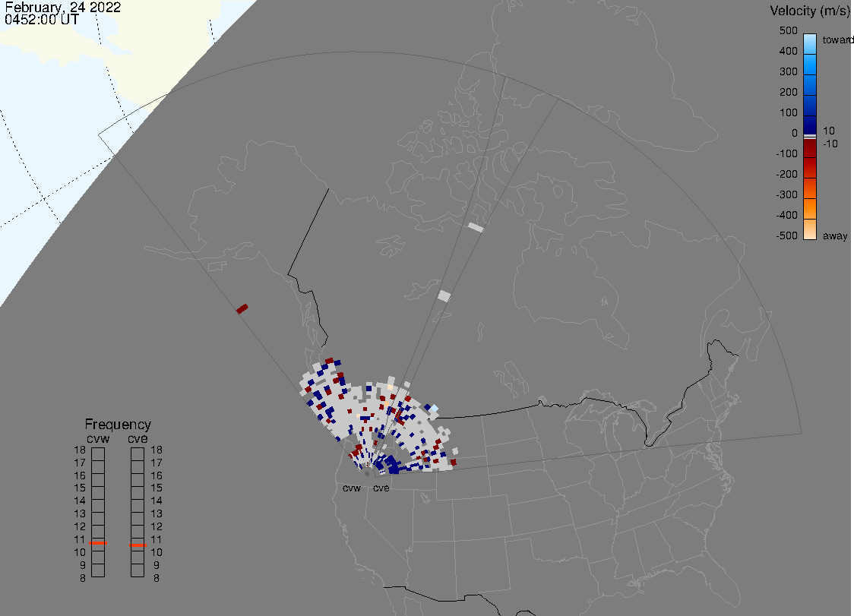Click the lower light gray cell in narrow beam

point(444,295)
